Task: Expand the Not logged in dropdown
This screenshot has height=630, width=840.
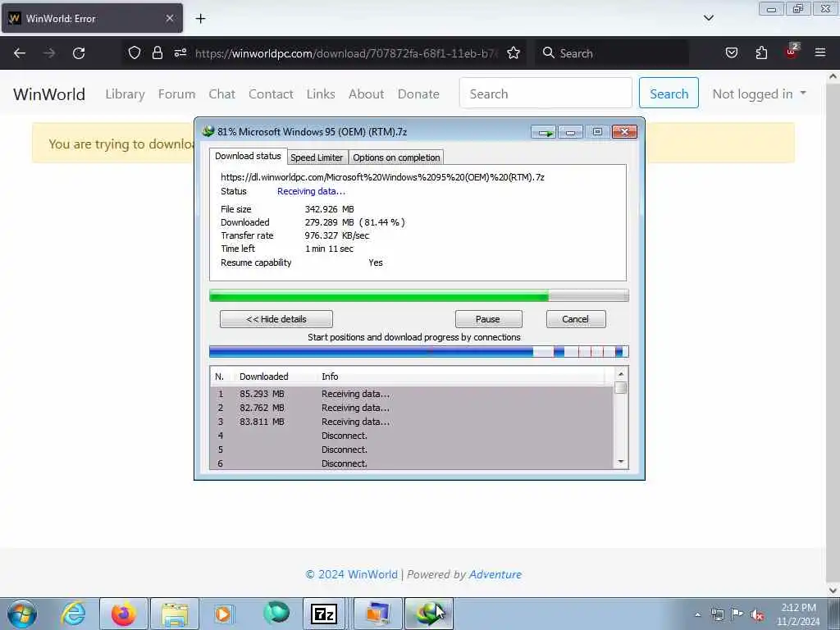Action: click(759, 94)
